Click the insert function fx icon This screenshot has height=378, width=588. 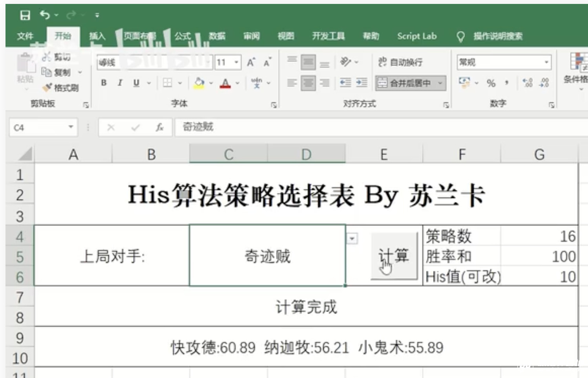tap(159, 127)
